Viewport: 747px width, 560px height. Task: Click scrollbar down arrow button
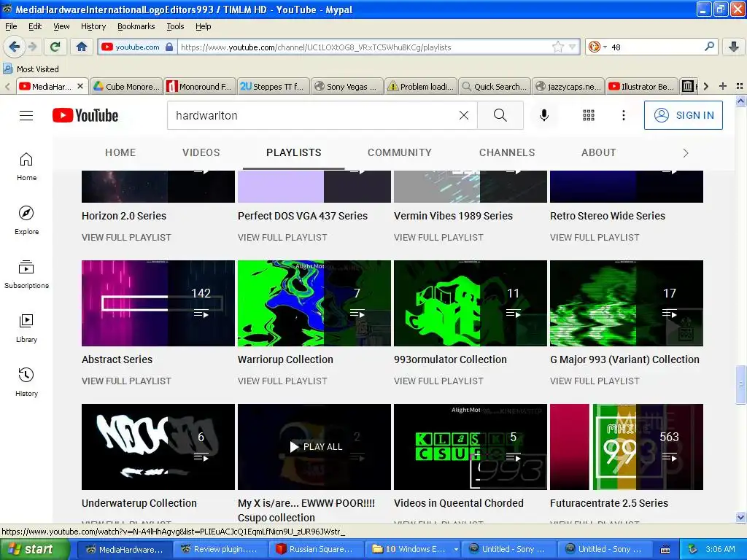[741, 518]
